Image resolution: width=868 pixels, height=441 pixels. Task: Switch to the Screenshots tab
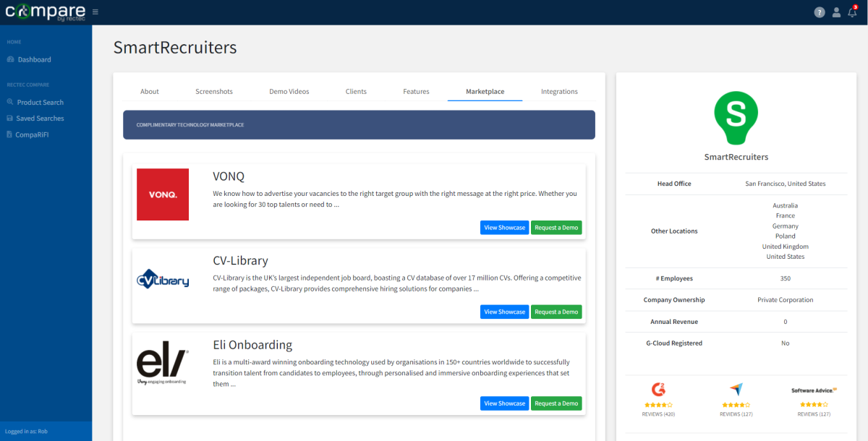214,92
